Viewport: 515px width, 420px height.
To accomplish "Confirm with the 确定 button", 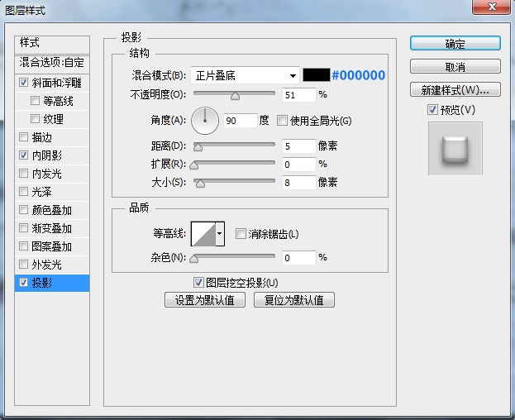I will (455, 43).
